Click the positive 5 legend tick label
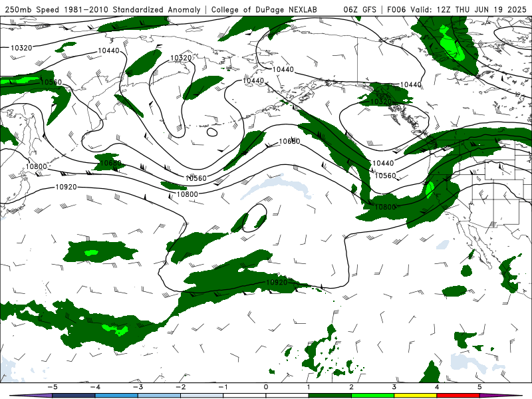This screenshot has width=532, height=399. coord(479,387)
